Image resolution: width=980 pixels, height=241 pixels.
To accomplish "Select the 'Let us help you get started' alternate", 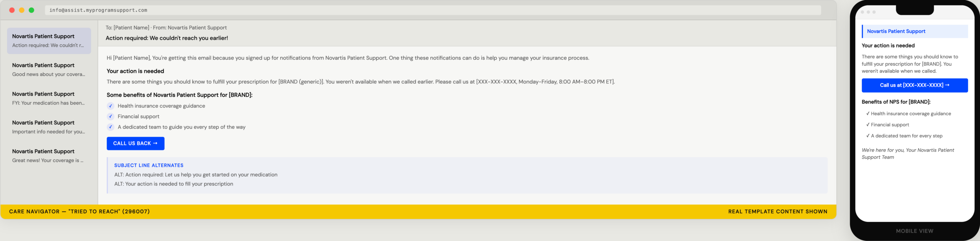I will click(196, 175).
